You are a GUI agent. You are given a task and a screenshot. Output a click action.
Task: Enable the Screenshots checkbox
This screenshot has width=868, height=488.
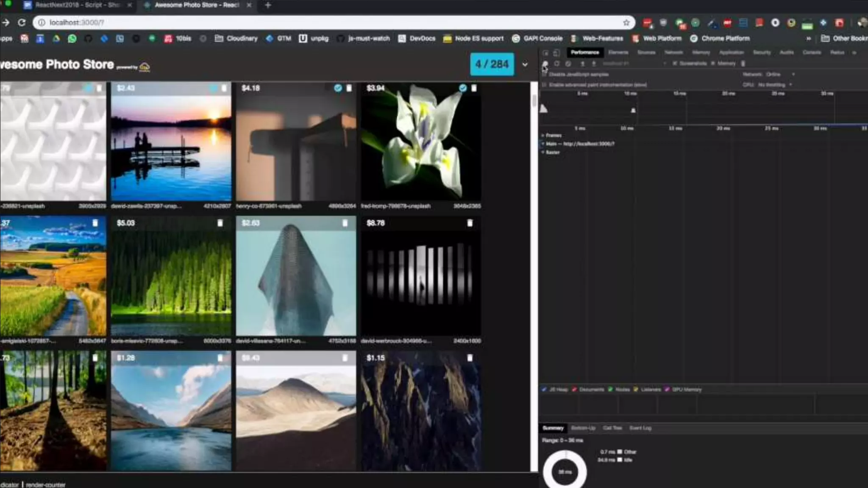(x=675, y=64)
